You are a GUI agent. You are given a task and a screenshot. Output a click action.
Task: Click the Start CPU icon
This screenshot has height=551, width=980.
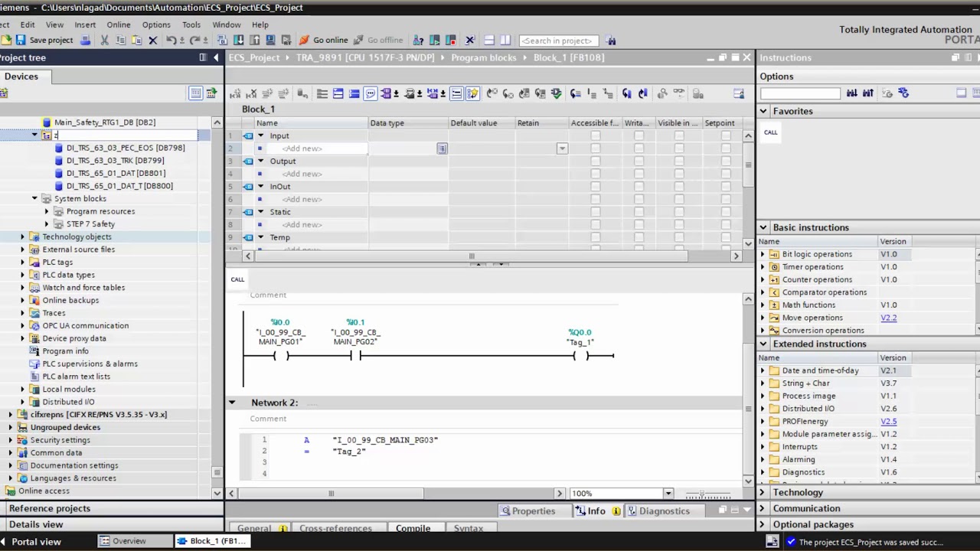click(435, 40)
